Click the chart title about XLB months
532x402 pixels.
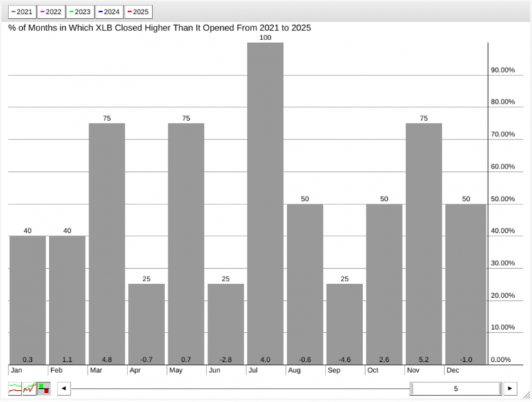pyautogui.click(x=159, y=28)
